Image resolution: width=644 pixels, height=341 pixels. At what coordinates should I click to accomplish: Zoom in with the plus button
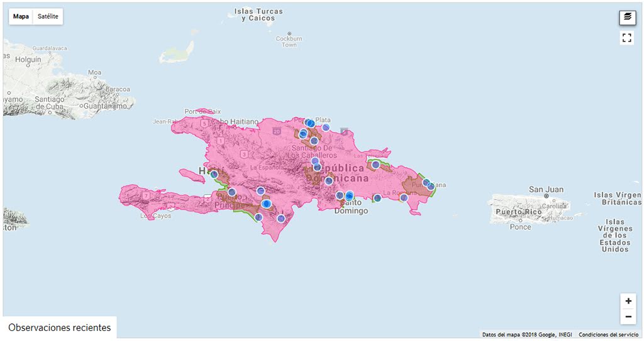click(x=628, y=301)
